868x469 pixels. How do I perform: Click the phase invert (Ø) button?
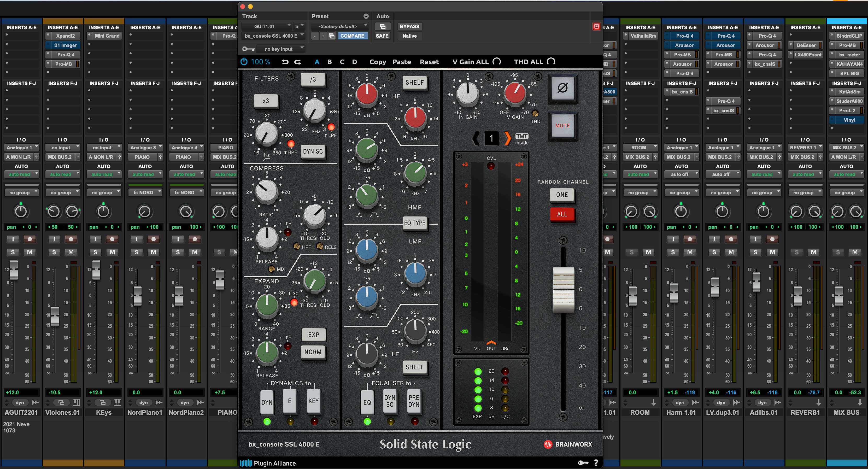(562, 88)
